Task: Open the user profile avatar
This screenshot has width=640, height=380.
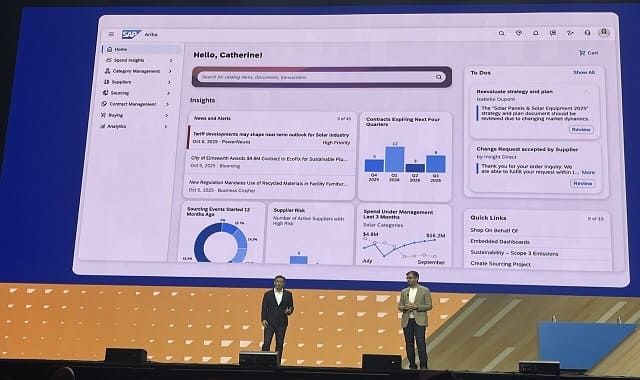Action: pyautogui.click(x=604, y=32)
